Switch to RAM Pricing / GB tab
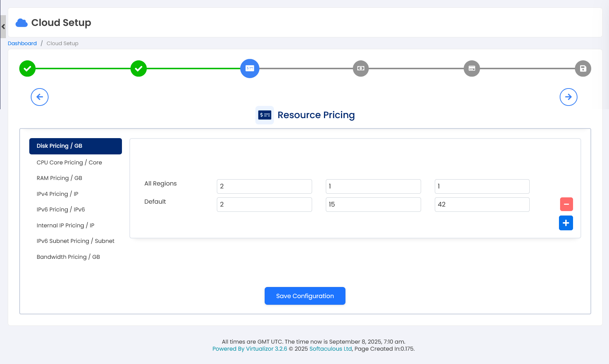This screenshot has height=364, width=609. coord(59,178)
